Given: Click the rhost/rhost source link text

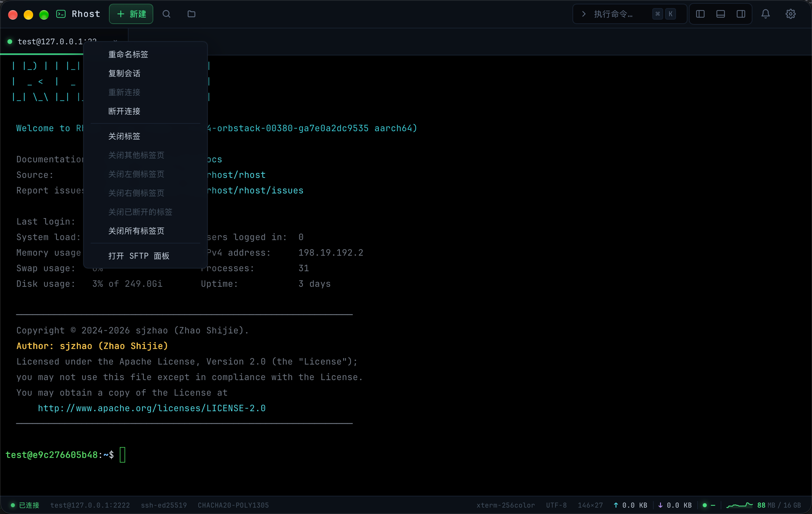Looking at the screenshot, I should pyautogui.click(x=236, y=175).
